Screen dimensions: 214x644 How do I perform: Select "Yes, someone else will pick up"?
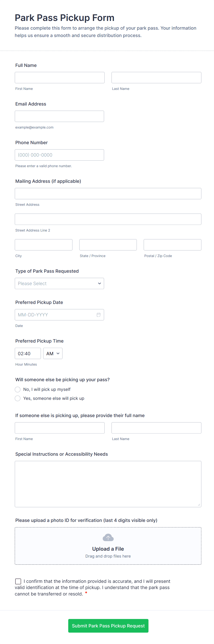[18, 398]
